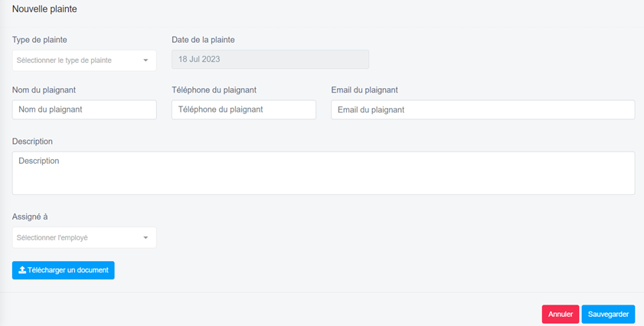The width and height of the screenshot is (644, 326).
Task: Click the Téléphone du plaignant text box
Action: 244,109
